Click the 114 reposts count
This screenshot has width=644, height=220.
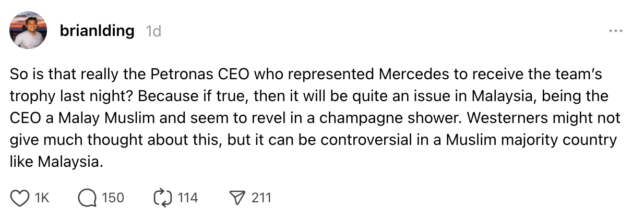pyautogui.click(x=187, y=198)
